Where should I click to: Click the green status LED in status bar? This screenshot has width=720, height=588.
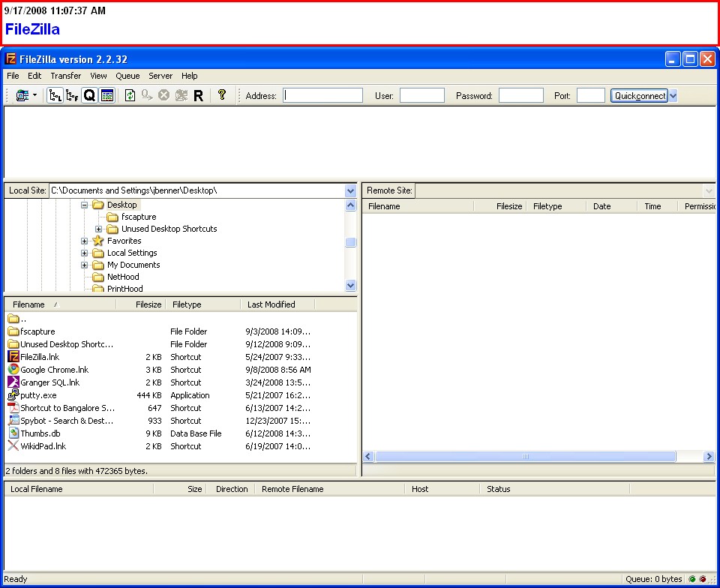[692, 579]
